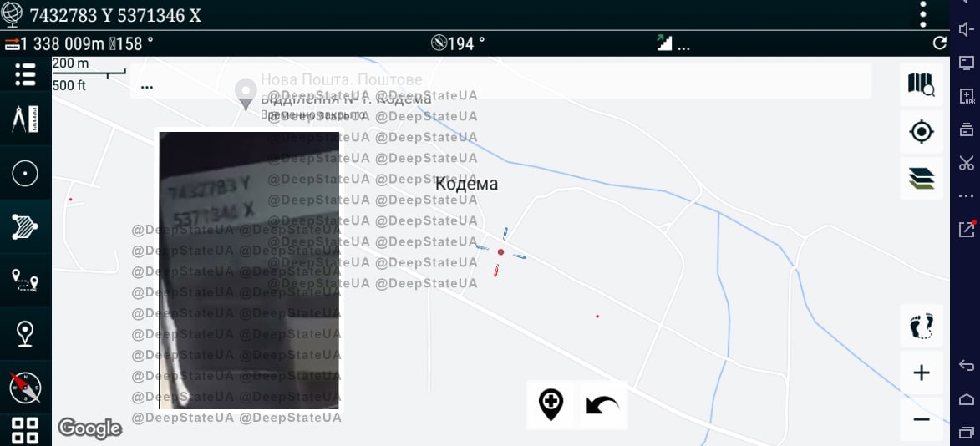Open the map search icon
The height and width of the screenshot is (446, 980).
point(921,84)
